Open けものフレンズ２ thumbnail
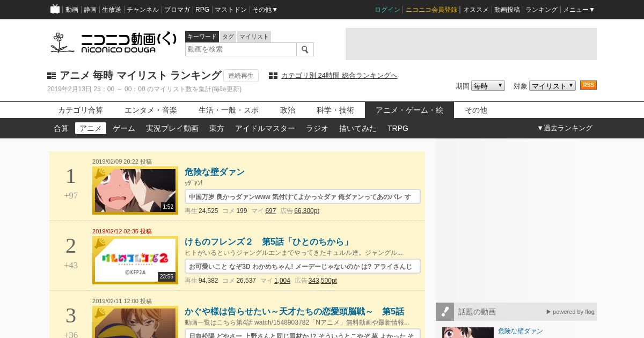This screenshot has height=338, width=644. [135, 260]
